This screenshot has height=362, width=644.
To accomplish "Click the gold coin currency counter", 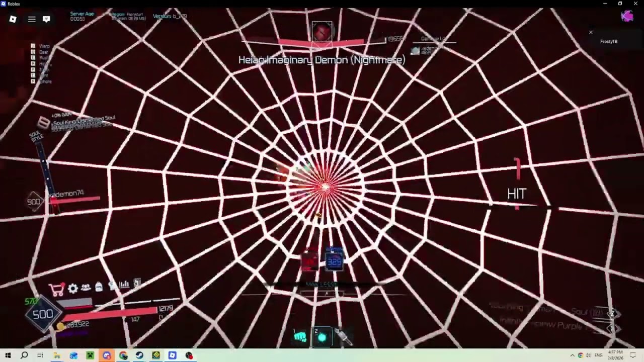I will (x=73, y=325).
